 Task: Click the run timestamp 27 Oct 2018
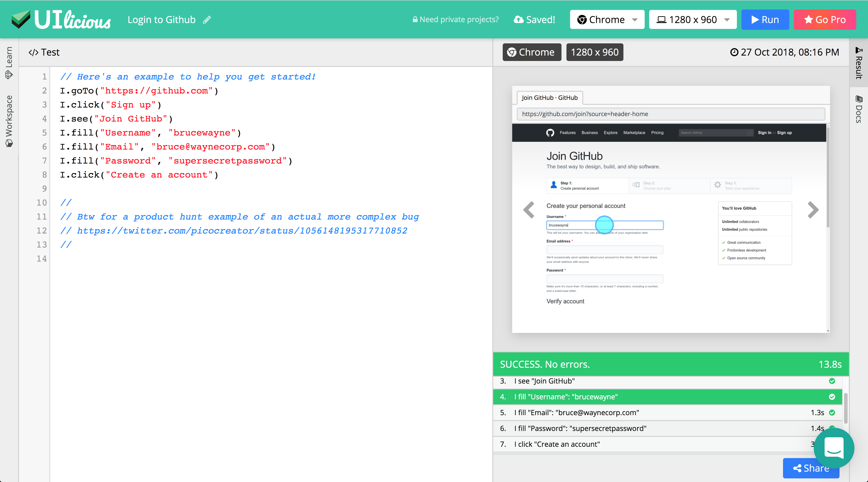click(x=784, y=52)
